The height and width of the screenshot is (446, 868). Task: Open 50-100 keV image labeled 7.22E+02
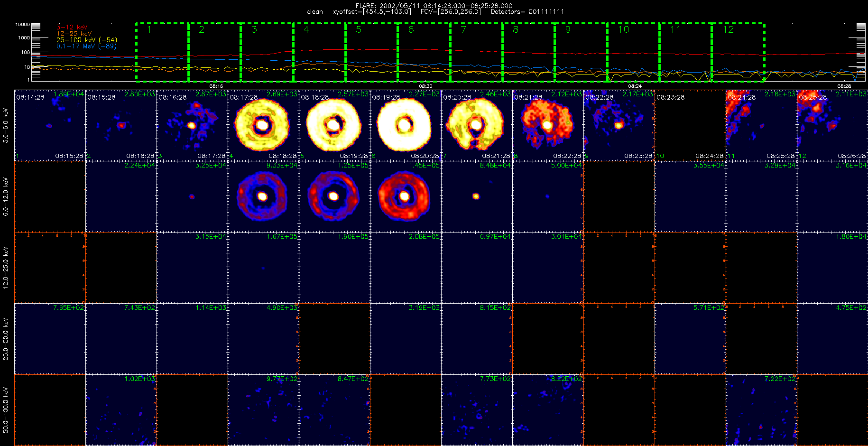click(762, 410)
